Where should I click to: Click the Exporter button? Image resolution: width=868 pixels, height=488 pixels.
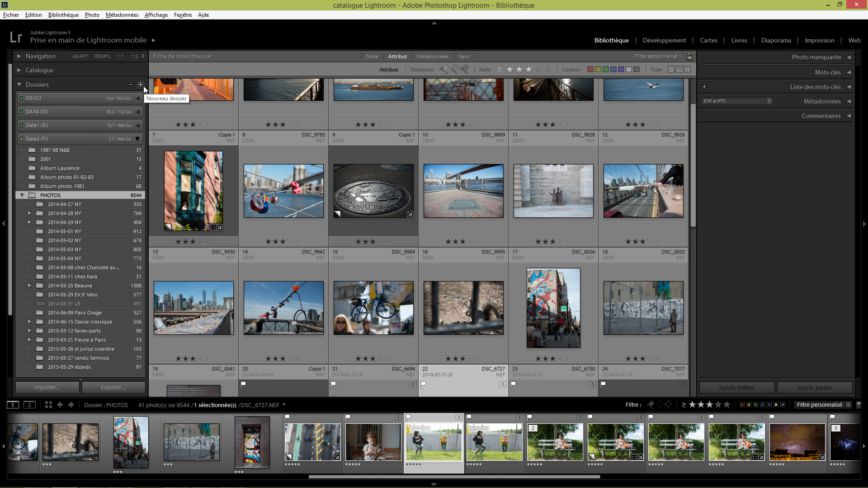tap(113, 388)
